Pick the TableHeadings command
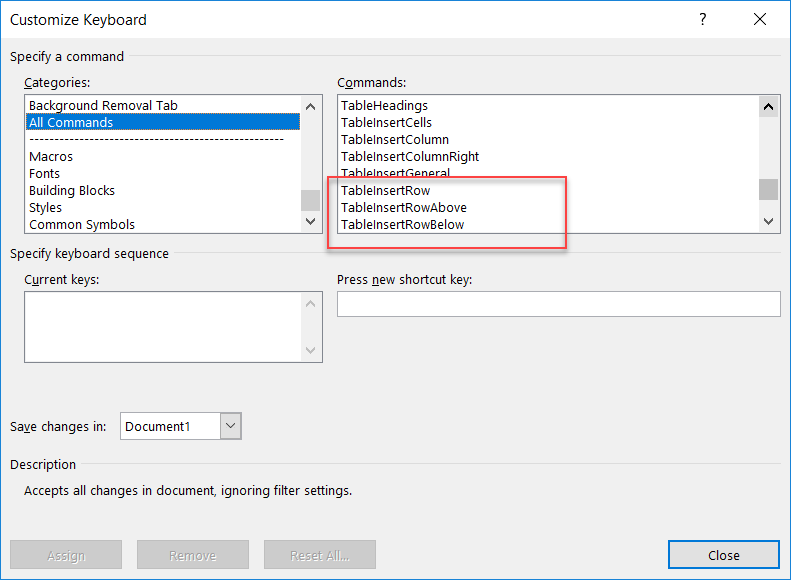 tap(384, 106)
